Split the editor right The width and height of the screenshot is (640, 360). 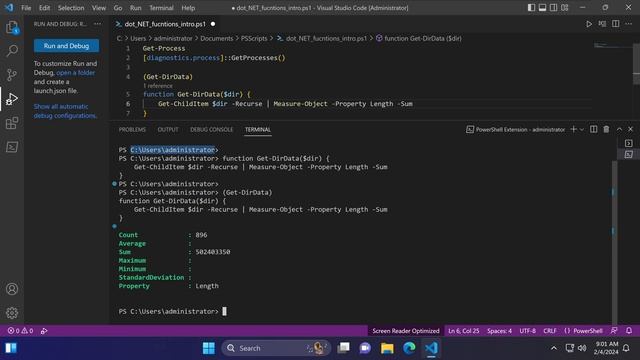click(616, 24)
